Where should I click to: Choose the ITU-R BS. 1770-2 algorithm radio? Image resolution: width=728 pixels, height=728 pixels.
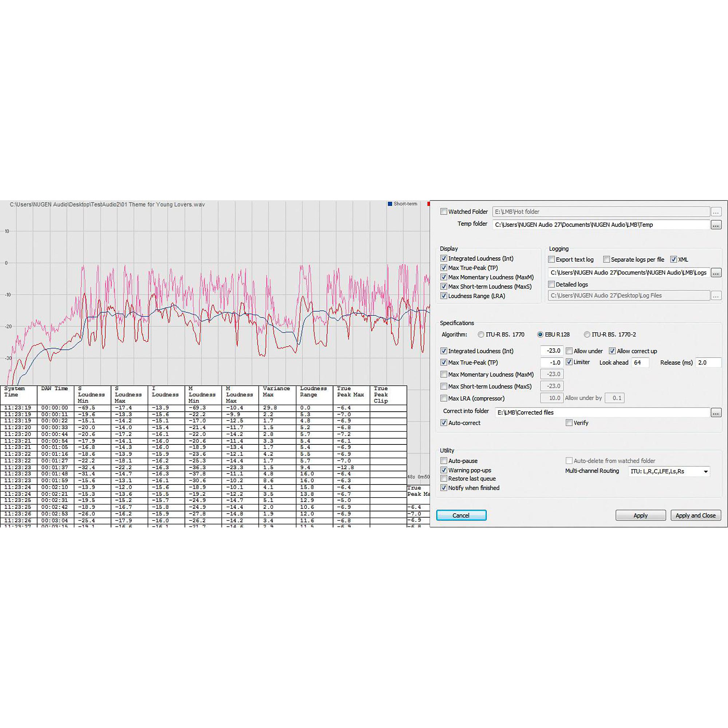[x=587, y=335]
